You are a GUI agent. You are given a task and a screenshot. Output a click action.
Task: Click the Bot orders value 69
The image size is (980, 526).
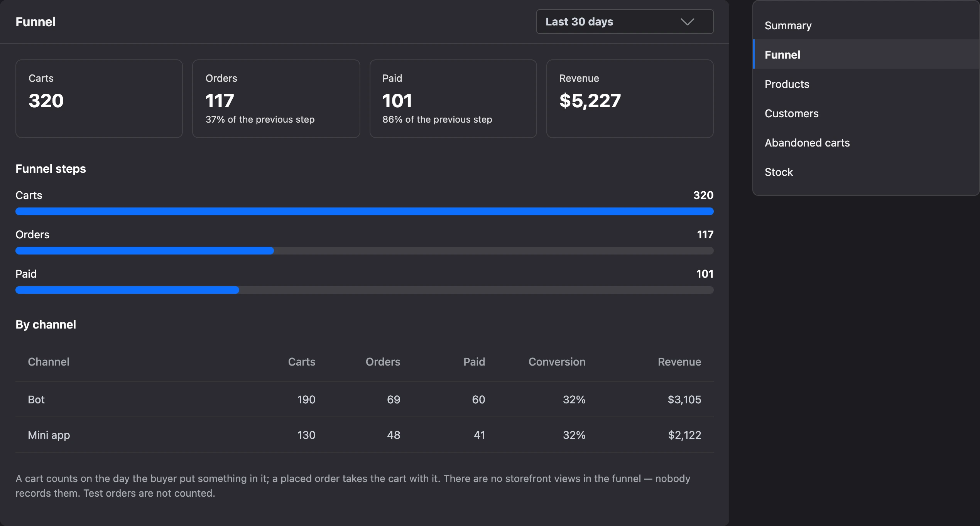394,400
